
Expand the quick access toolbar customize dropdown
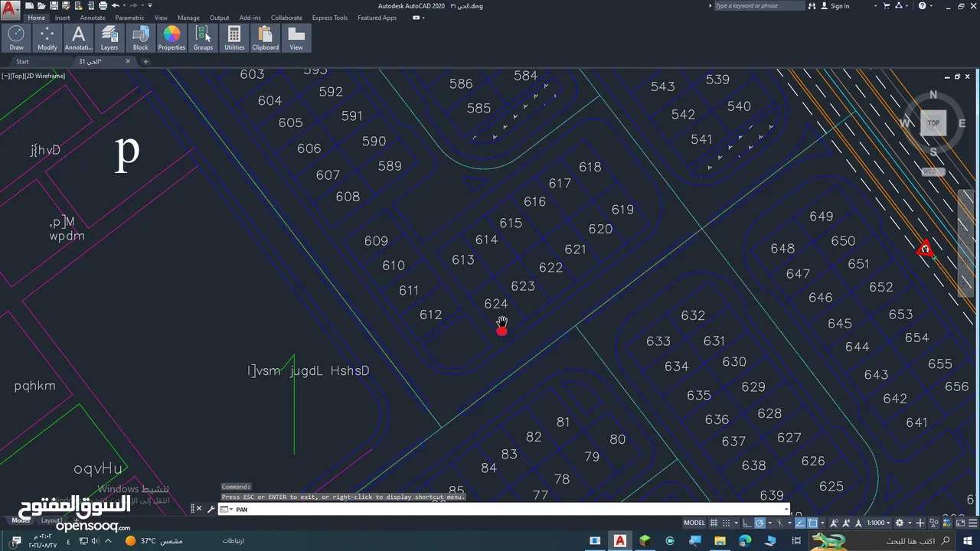coord(150,5)
